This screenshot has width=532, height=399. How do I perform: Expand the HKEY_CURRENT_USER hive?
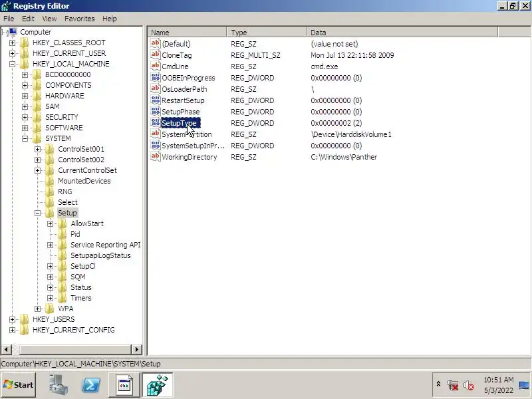point(12,53)
